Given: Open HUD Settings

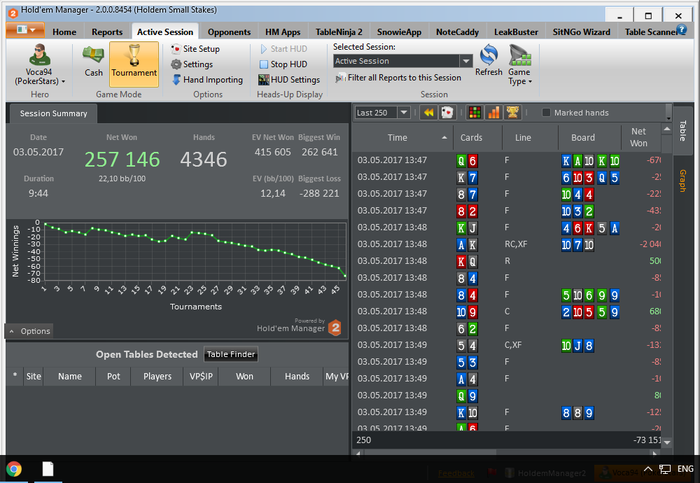Looking at the screenshot, I should click(x=289, y=79).
